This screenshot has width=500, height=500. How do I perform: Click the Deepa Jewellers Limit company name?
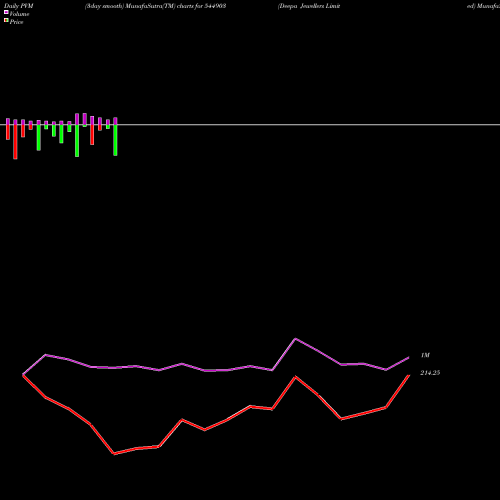pos(309,6)
